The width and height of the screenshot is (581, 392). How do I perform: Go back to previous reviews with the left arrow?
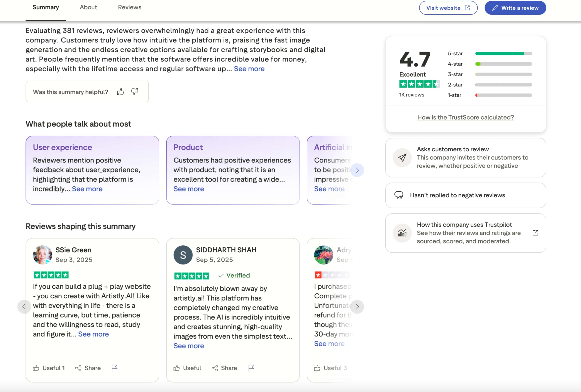24,307
